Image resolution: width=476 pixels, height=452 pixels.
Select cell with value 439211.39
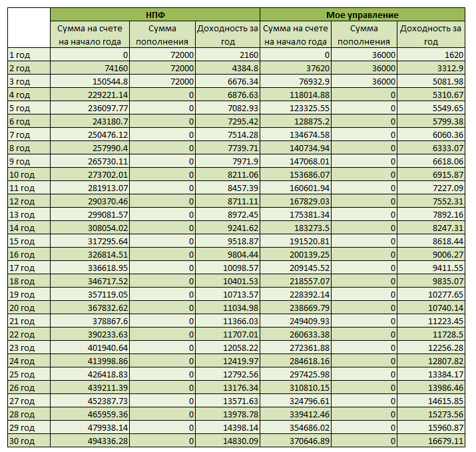[x=90, y=387]
